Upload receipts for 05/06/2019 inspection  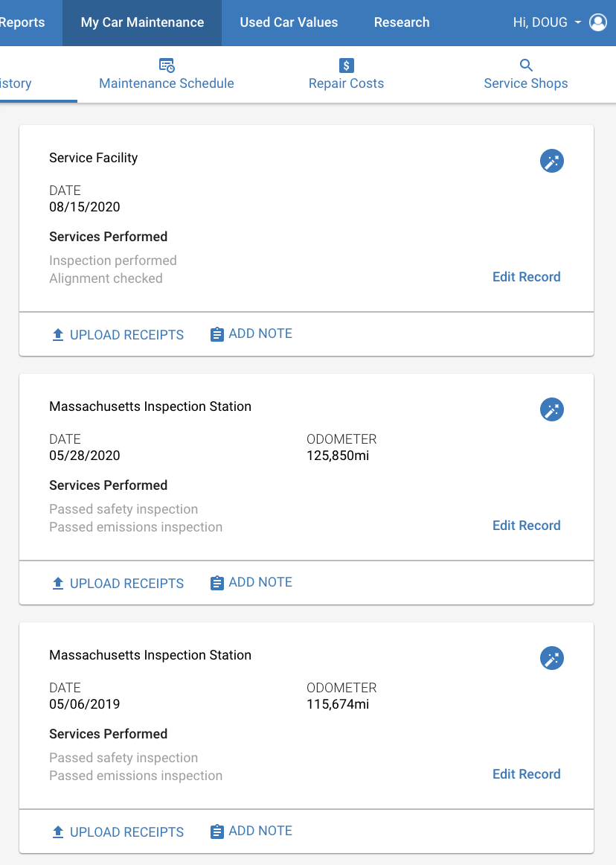[118, 832]
